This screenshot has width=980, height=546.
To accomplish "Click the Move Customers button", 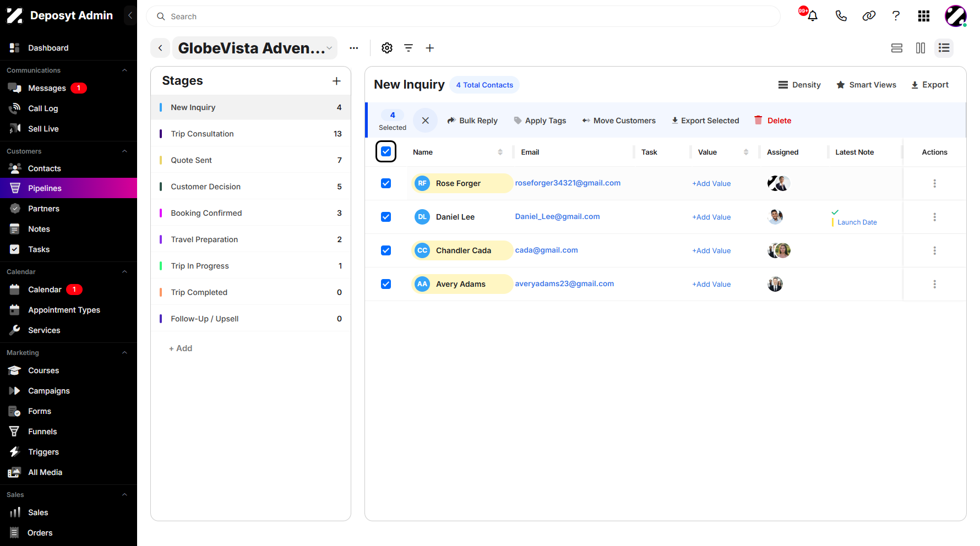I will tap(619, 121).
